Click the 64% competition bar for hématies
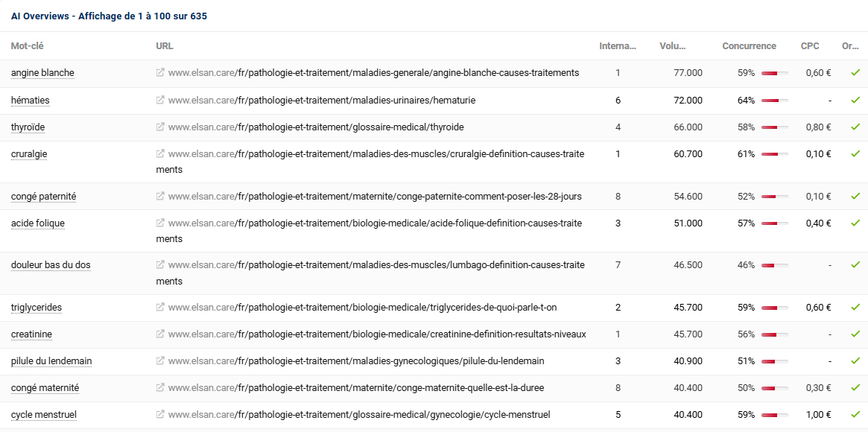Screen dimensions: 868x432 (774, 100)
